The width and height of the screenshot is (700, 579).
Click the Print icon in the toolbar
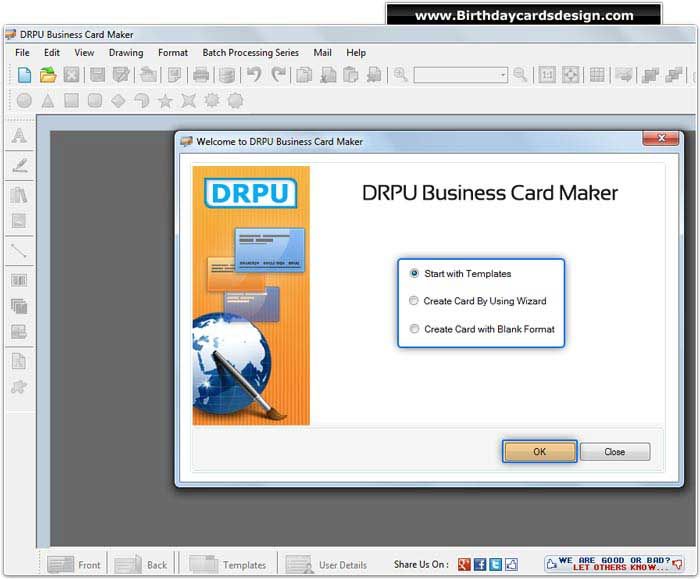[201, 75]
